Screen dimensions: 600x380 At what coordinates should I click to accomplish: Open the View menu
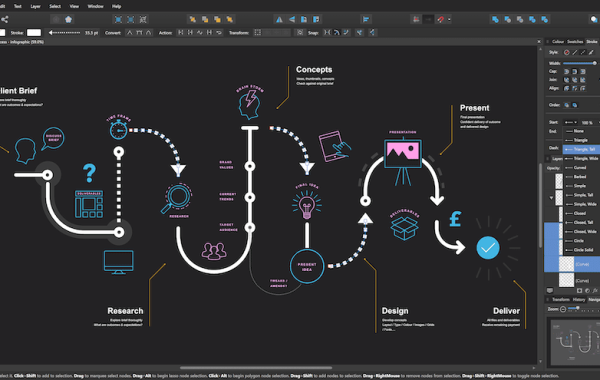click(x=74, y=6)
